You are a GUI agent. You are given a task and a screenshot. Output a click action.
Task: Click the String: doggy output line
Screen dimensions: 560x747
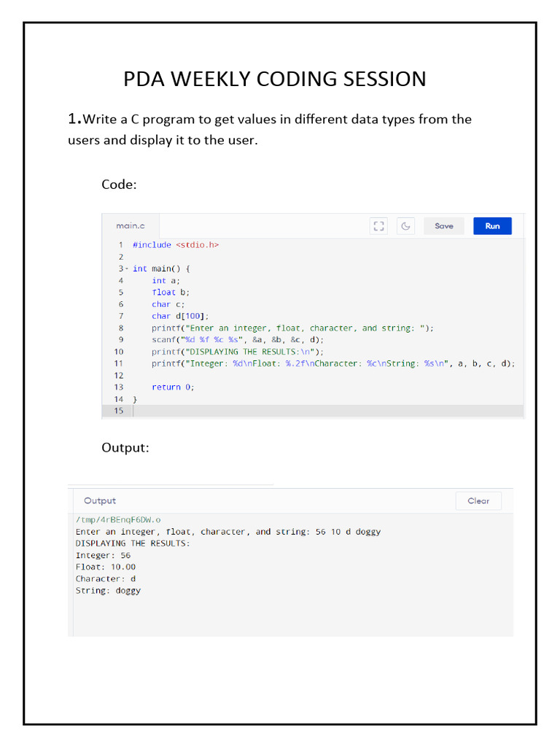[109, 591]
